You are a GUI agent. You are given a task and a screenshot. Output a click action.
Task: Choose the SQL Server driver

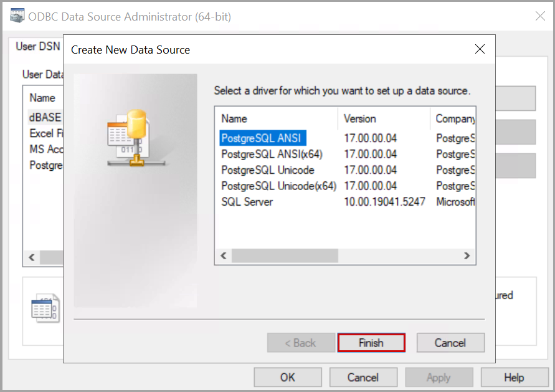click(247, 202)
